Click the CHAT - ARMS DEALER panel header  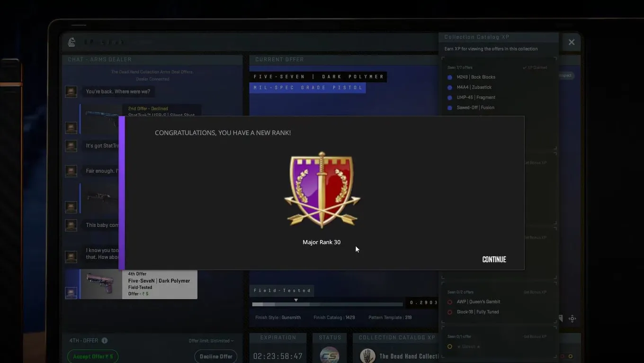coord(152,60)
